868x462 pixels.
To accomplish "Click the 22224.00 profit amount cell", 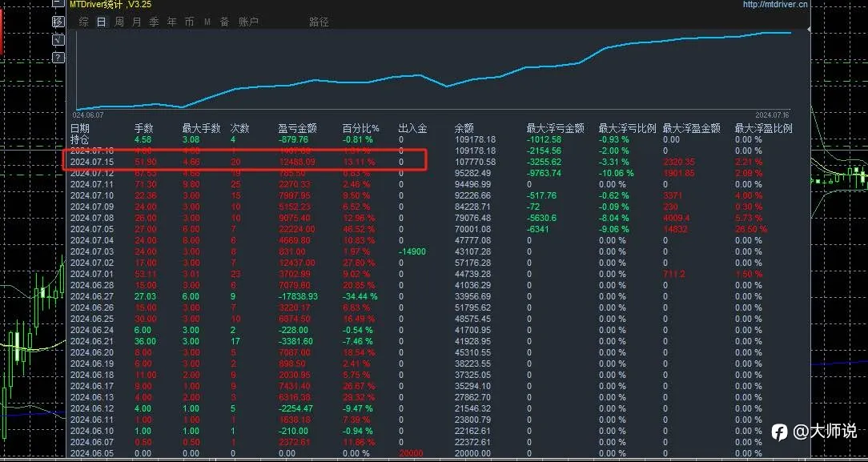I will 296,229.
